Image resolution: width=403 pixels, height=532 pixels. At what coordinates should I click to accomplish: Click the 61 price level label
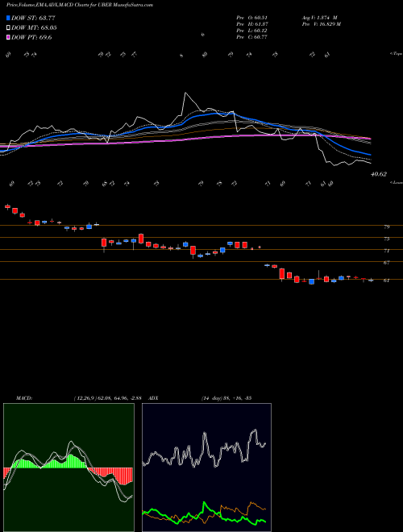click(x=387, y=281)
